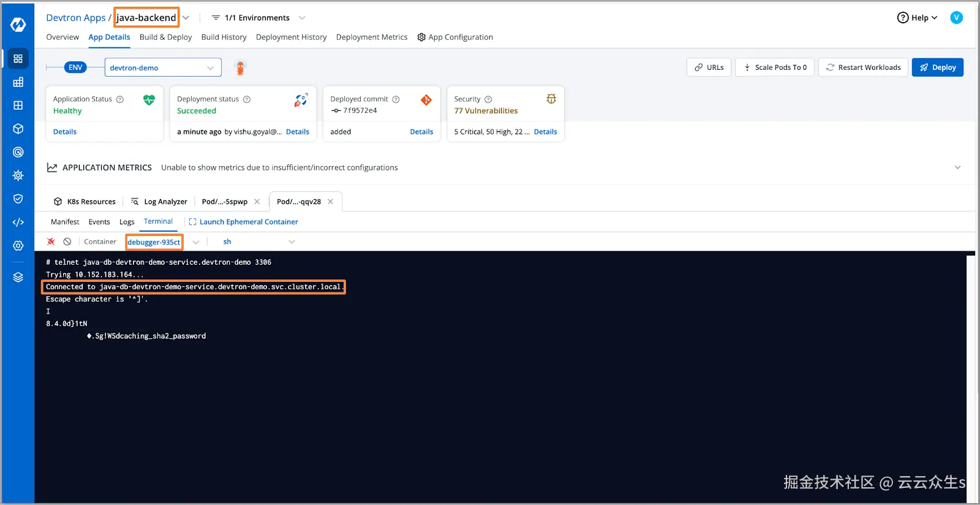
Task: Open the Logs sub-tab
Action: tap(127, 222)
